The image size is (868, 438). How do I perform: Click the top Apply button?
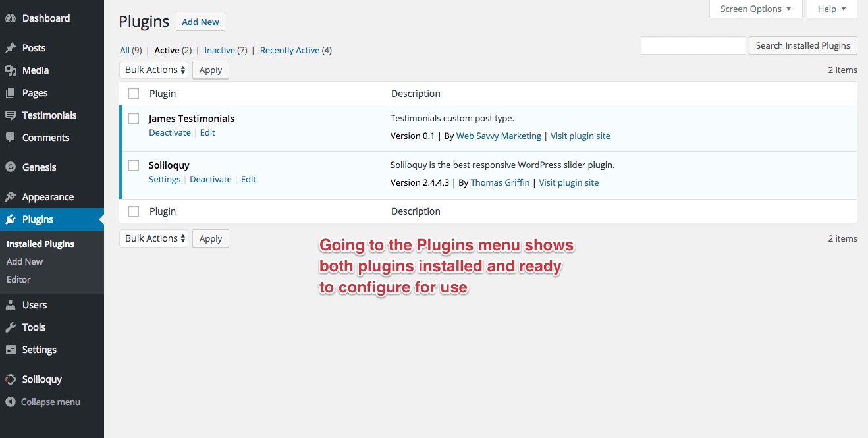(x=211, y=70)
